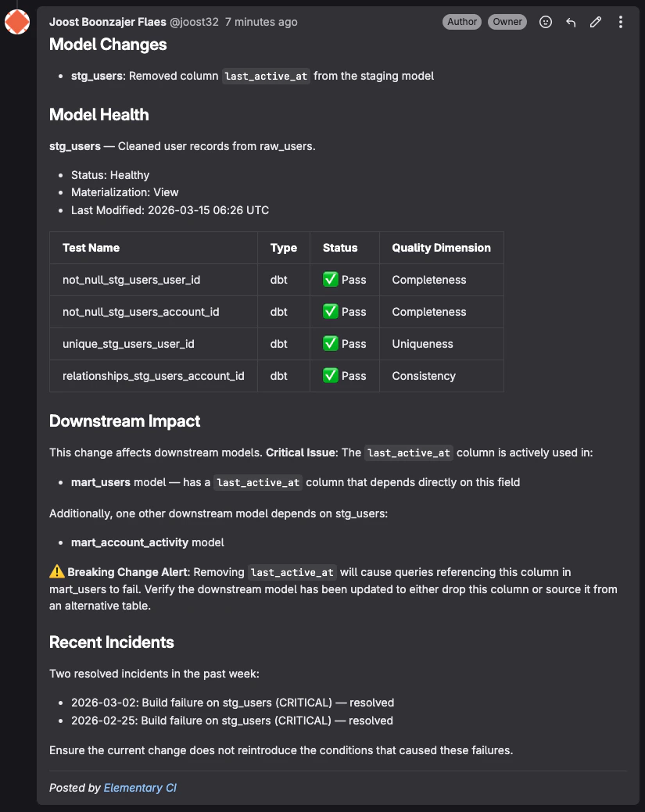The width and height of the screenshot is (645, 812).
Task: Click the Owner badge
Action: 507,22
